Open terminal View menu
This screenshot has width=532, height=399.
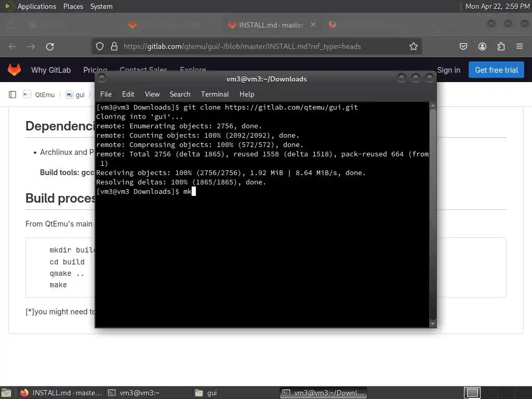[152, 94]
